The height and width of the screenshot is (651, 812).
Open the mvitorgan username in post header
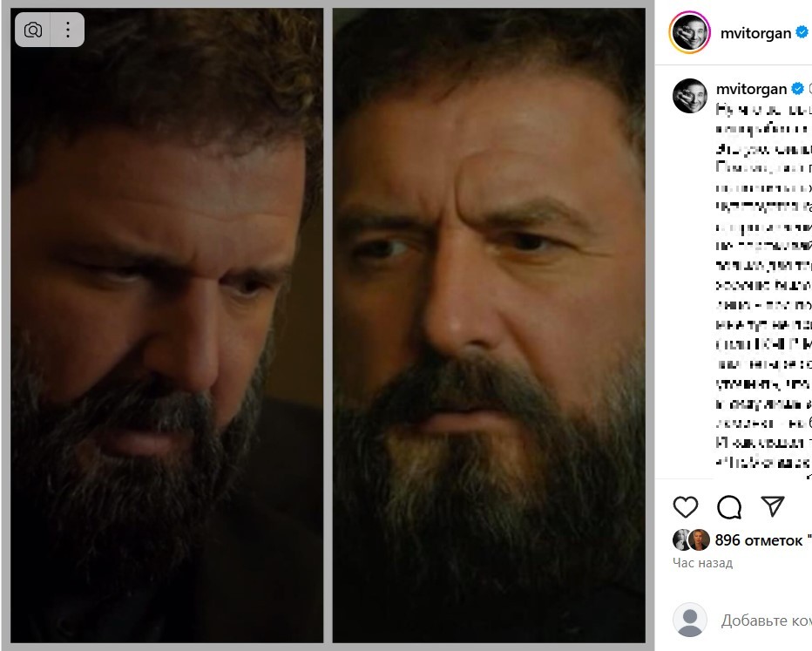click(x=754, y=33)
